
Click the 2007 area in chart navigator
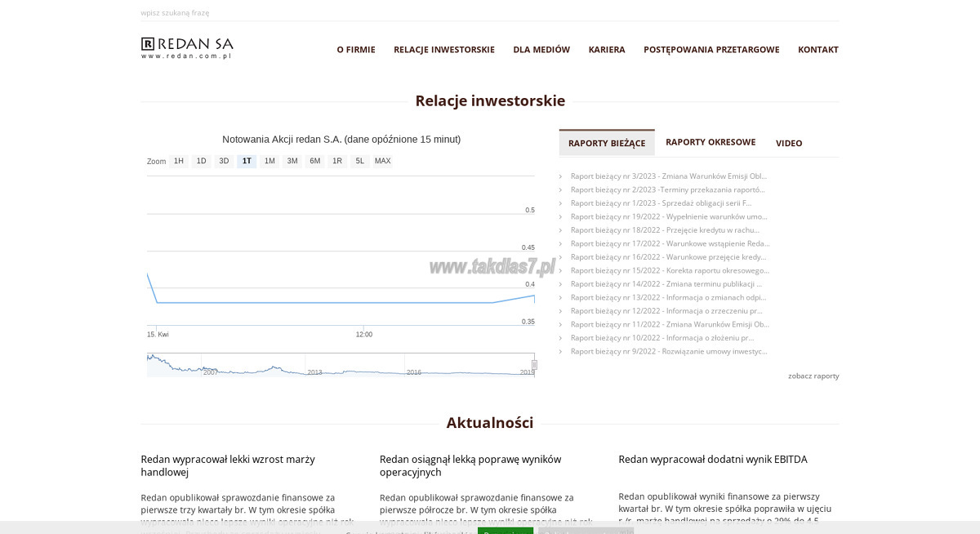tap(211, 372)
